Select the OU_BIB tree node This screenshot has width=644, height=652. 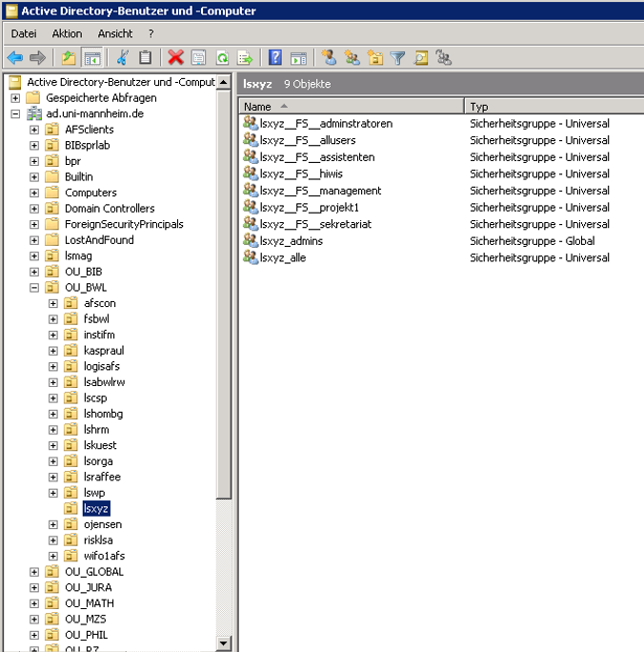pos(84,272)
